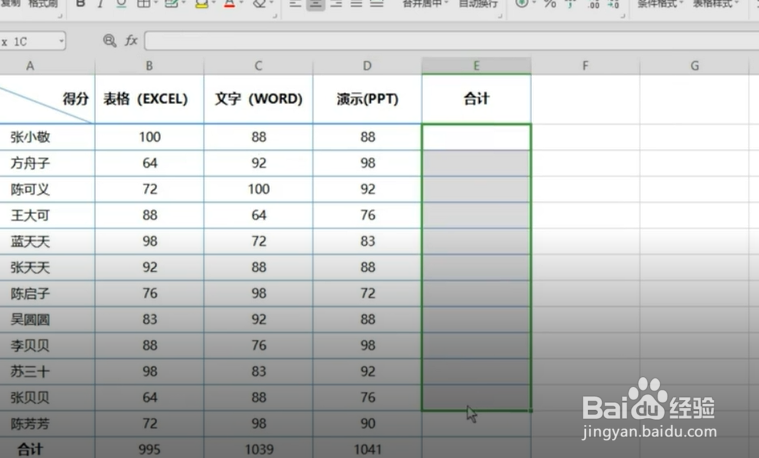Click the EXCEL score 100 for 张小敬
The width and height of the screenshot is (759, 458).
pos(149,137)
